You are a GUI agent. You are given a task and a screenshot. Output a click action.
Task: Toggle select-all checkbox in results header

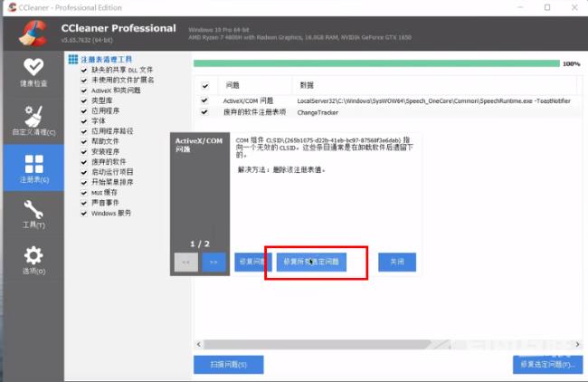(204, 86)
